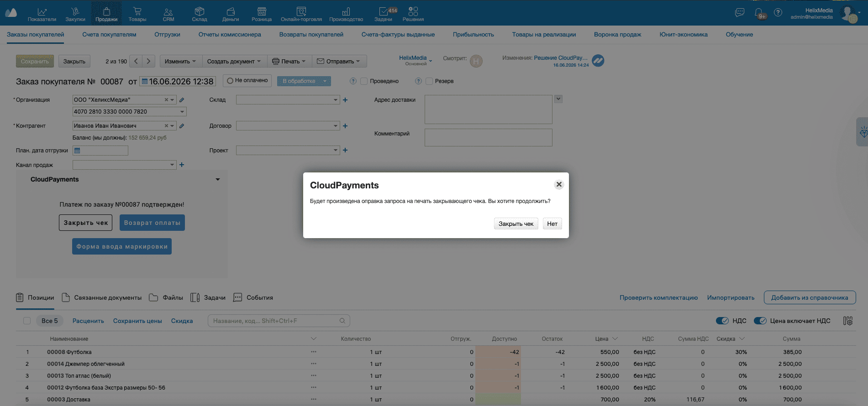Close the CloudPayments dialog with X

tap(559, 184)
